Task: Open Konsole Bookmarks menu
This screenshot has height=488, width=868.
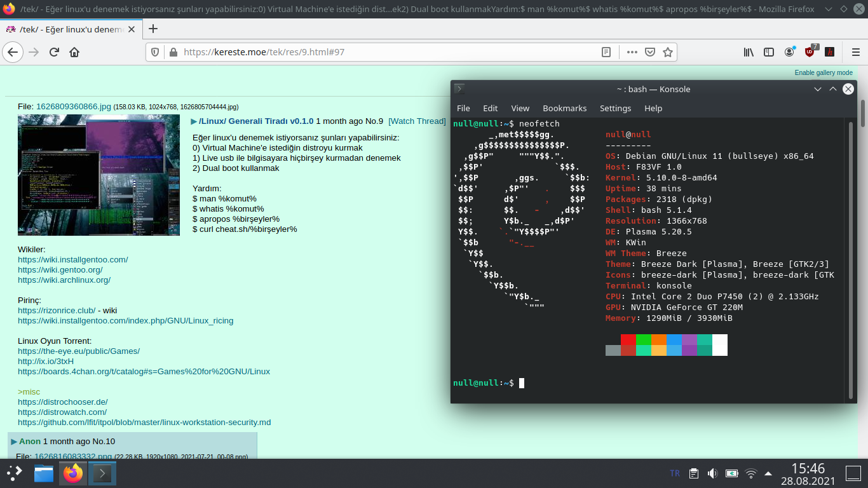Action: 565,108
